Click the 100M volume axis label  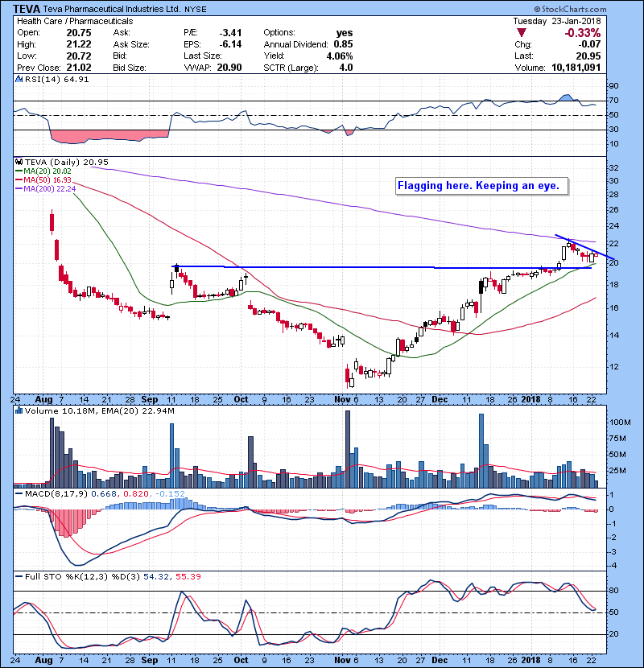620,423
